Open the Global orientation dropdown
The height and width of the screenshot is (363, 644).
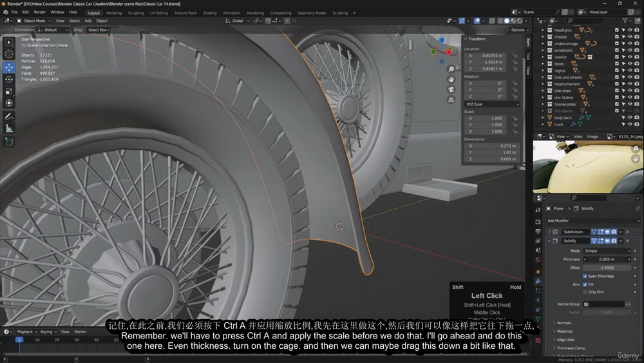coord(238,21)
